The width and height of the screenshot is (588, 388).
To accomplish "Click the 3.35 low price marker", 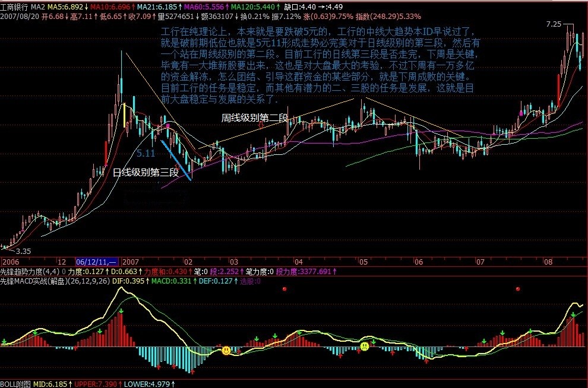I will pyautogui.click(x=22, y=252).
